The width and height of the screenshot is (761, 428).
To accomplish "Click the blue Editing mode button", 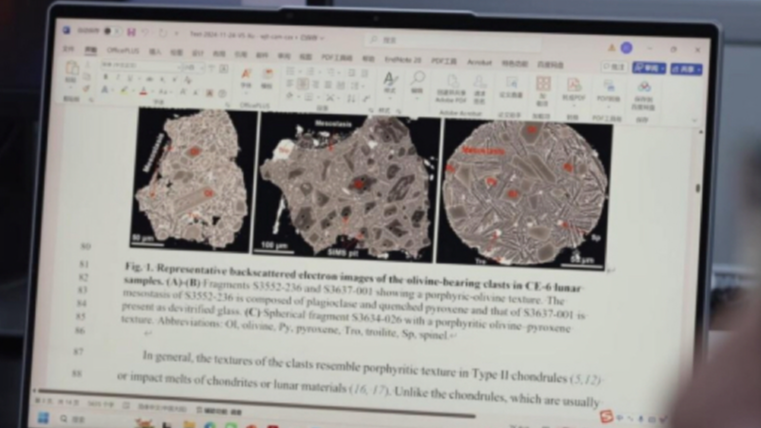I will click(650, 68).
